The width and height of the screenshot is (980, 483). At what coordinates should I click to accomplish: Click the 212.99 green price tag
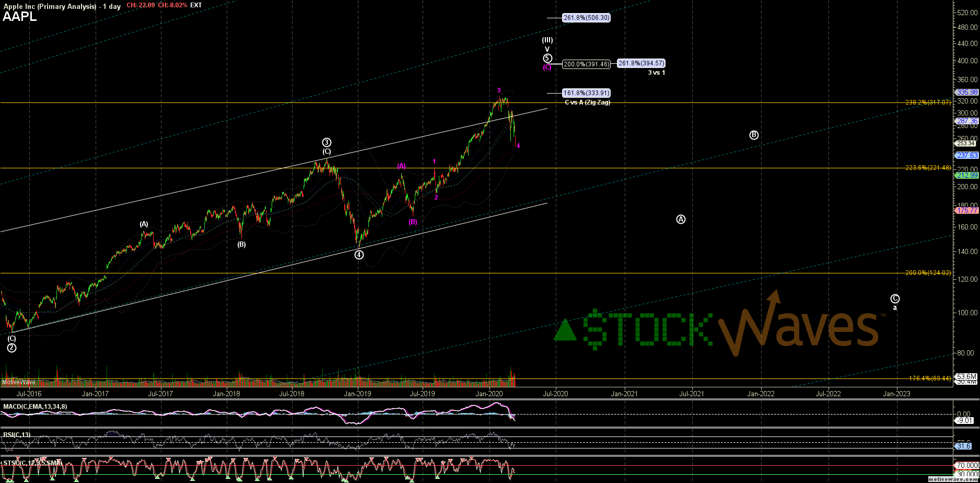967,175
